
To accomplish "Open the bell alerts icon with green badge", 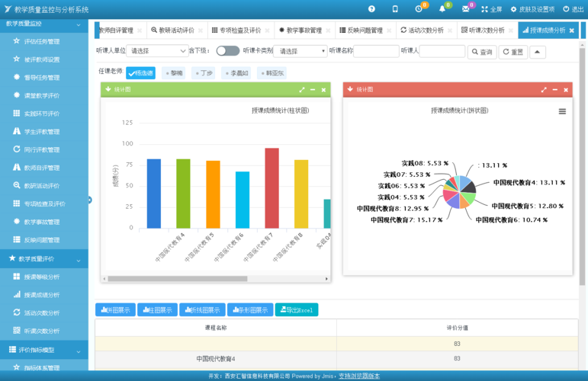I will point(442,9).
